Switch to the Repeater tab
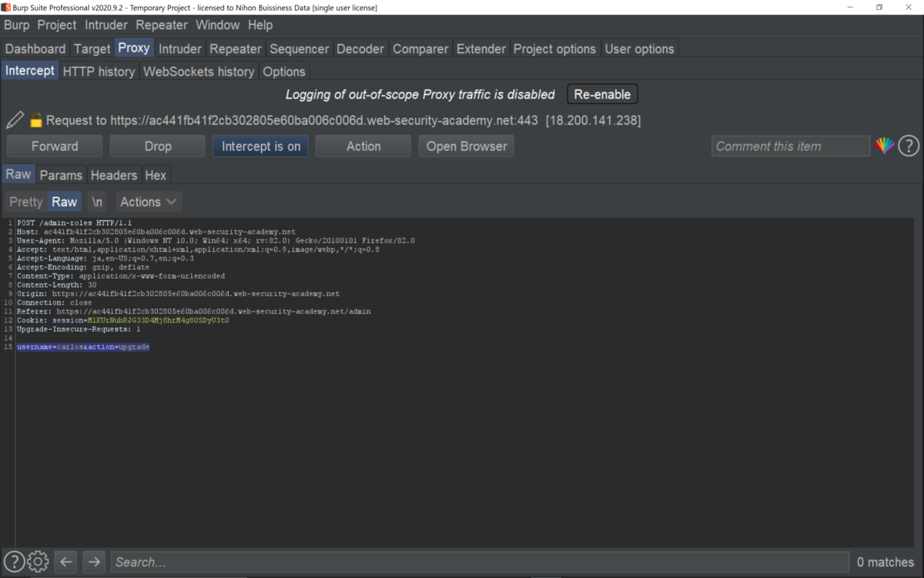Image resolution: width=924 pixels, height=578 pixels. point(236,49)
